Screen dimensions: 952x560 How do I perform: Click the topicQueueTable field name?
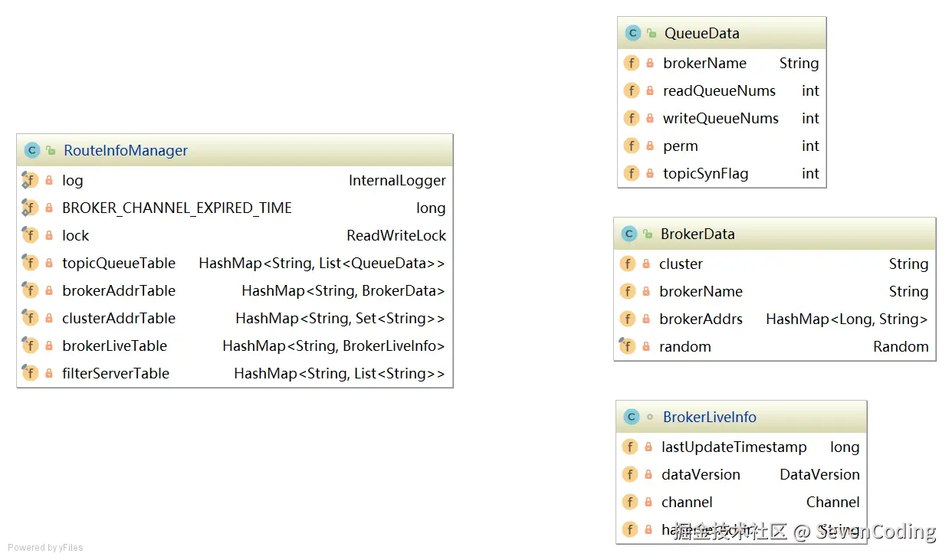[119, 263]
